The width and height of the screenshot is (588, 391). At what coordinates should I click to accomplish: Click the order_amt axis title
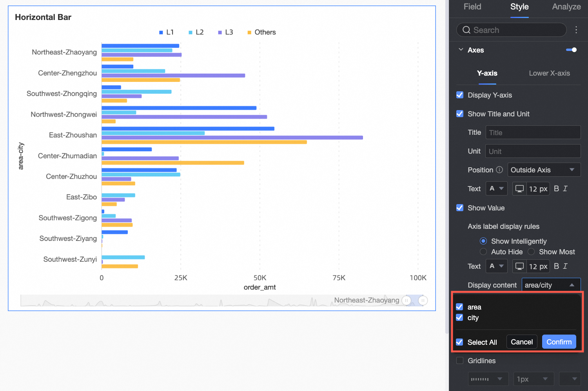tap(260, 287)
